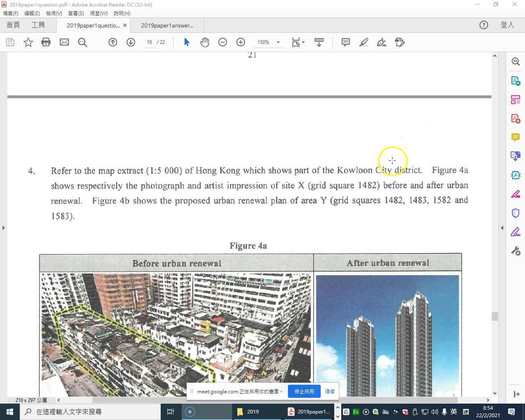Print the current PDF document
This screenshot has width=525, height=420.
[x=46, y=42]
